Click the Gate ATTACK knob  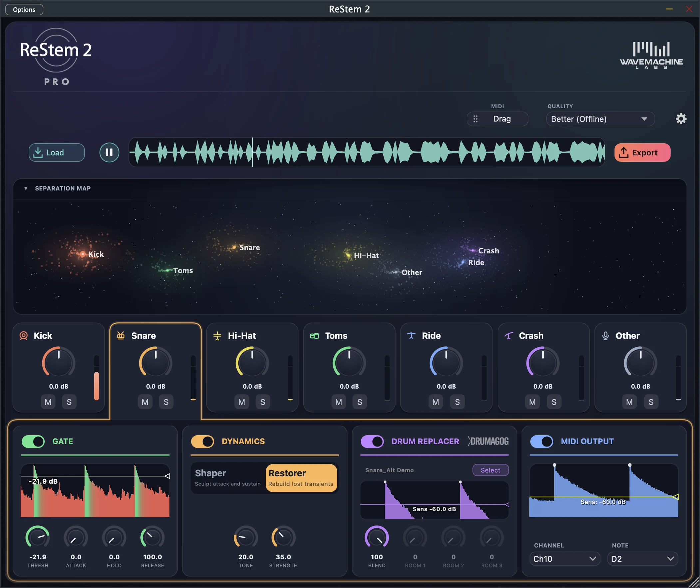tap(76, 537)
